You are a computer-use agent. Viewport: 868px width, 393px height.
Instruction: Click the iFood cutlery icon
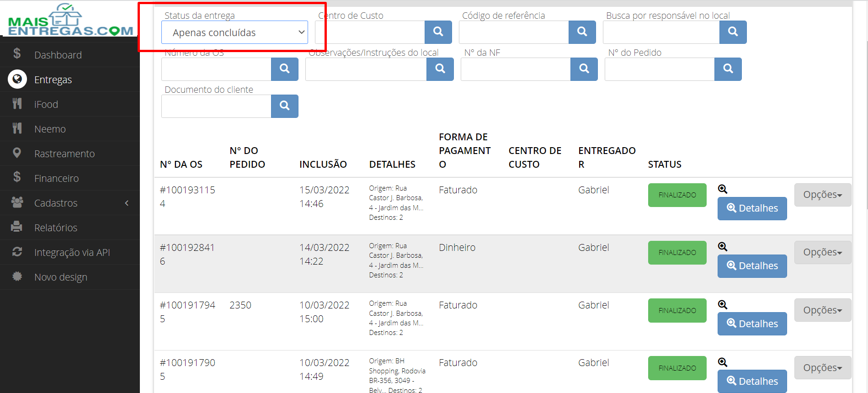17,104
